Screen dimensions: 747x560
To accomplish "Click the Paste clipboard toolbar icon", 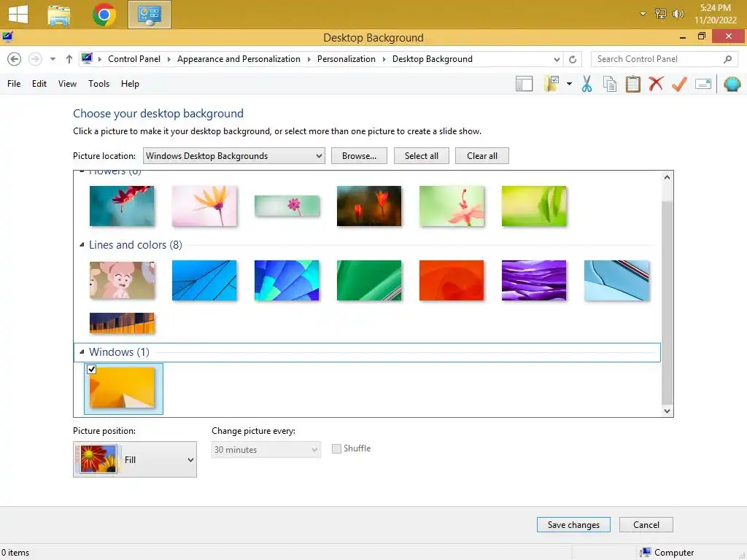I will click(632, 85).
